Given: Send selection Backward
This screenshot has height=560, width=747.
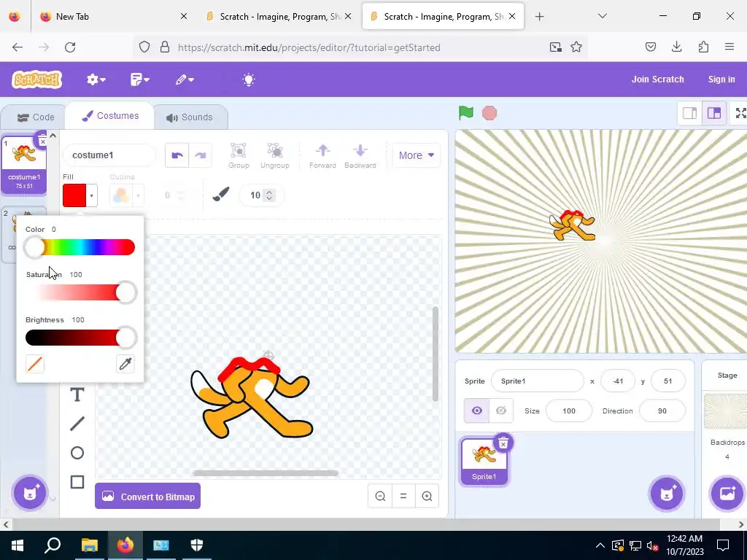Looking at the screenshot, I should (x=360, y=156).
